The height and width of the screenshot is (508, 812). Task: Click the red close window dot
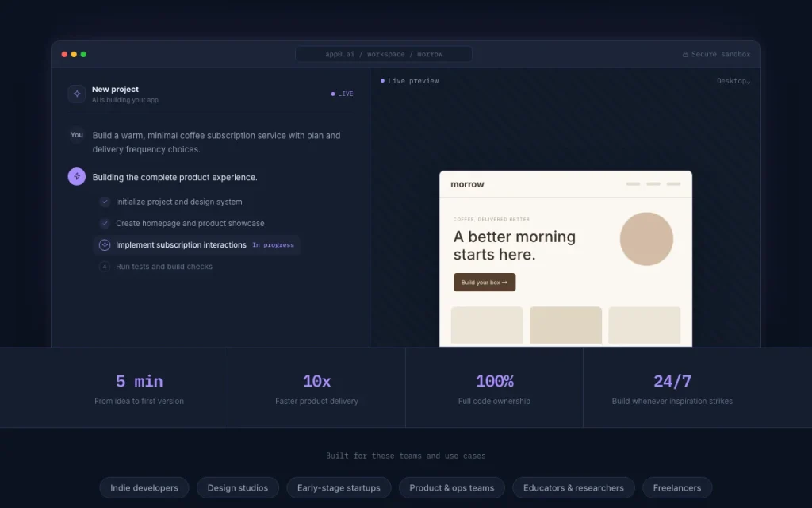pos(64,55)
